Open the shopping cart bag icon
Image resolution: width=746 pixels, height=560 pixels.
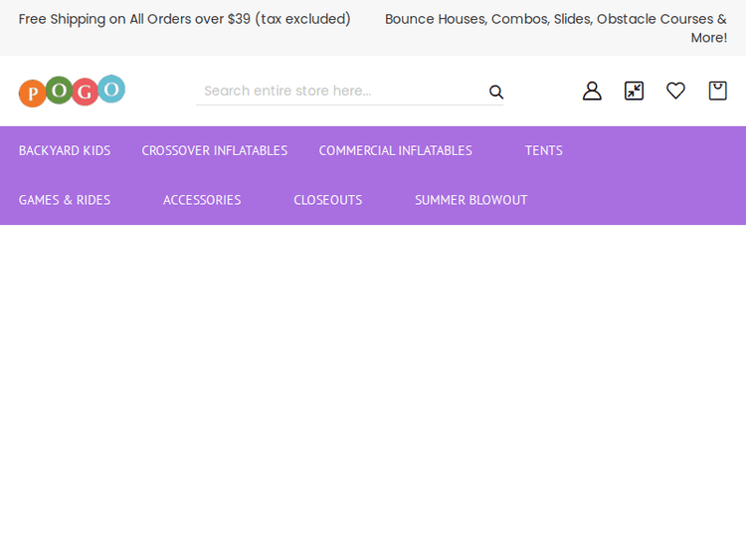pos(717,91)
